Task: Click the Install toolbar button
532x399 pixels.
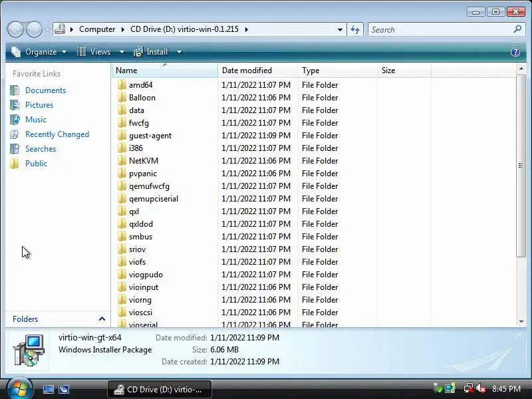Action: tap(151, 52)
